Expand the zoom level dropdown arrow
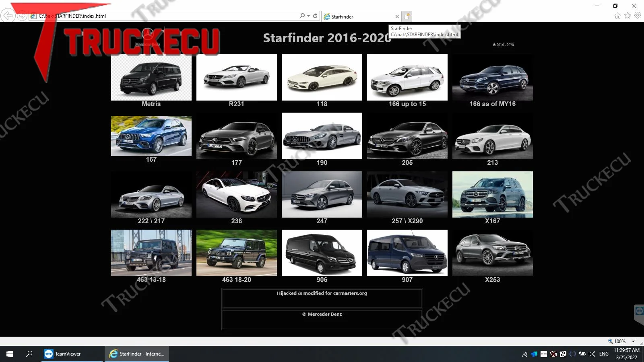This screenshot has width=644, height=362. pyautogui.click(x=634, y=341)
